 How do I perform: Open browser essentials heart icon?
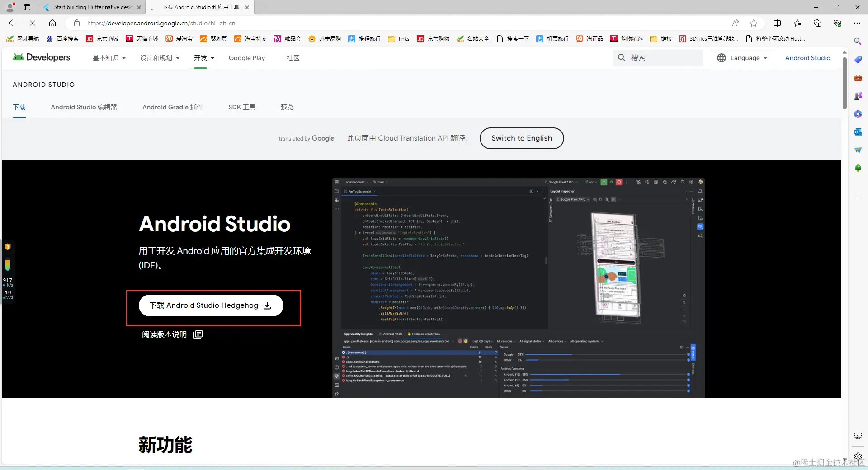[x=837, y=23]
